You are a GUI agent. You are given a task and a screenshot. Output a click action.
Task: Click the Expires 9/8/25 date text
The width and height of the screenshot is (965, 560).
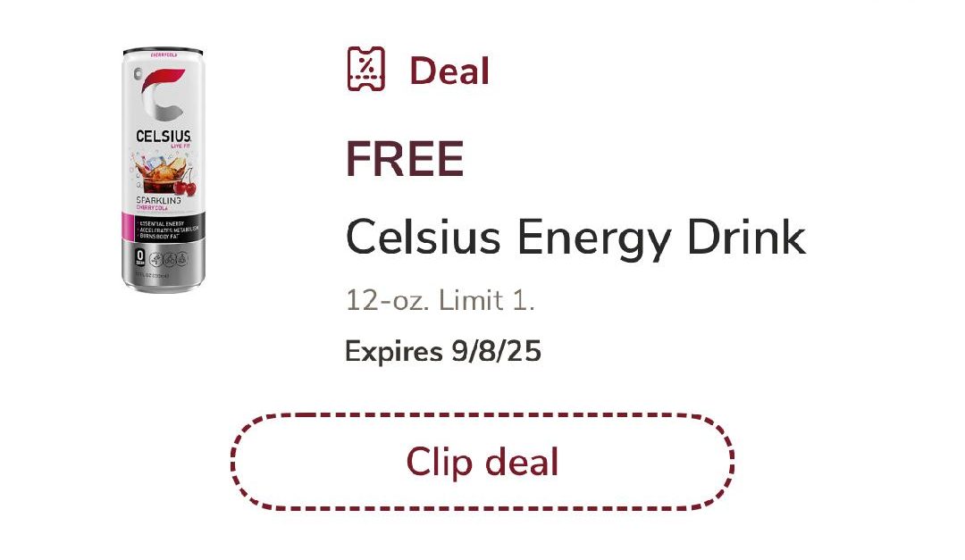coord(443,351)
